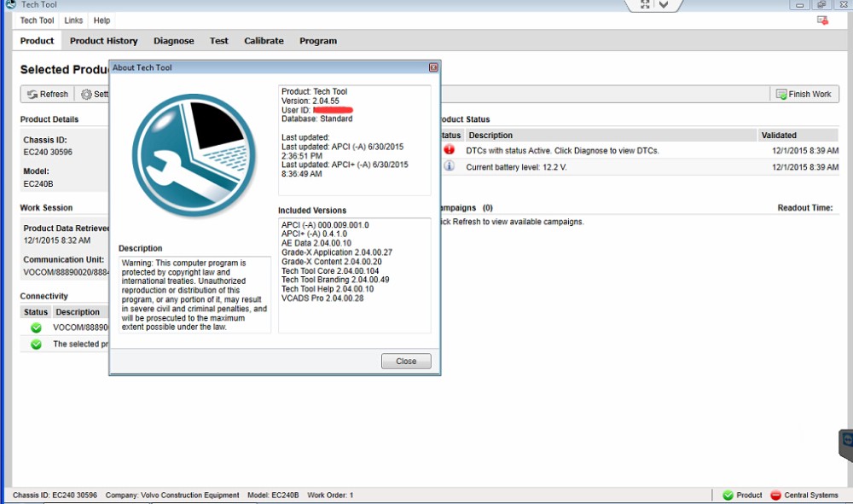Image resolution: width=853 pixels, height=504 pixels.
Task: Click 'Version: 2.04.55' in About dialog
Action: tap(310, 101)
